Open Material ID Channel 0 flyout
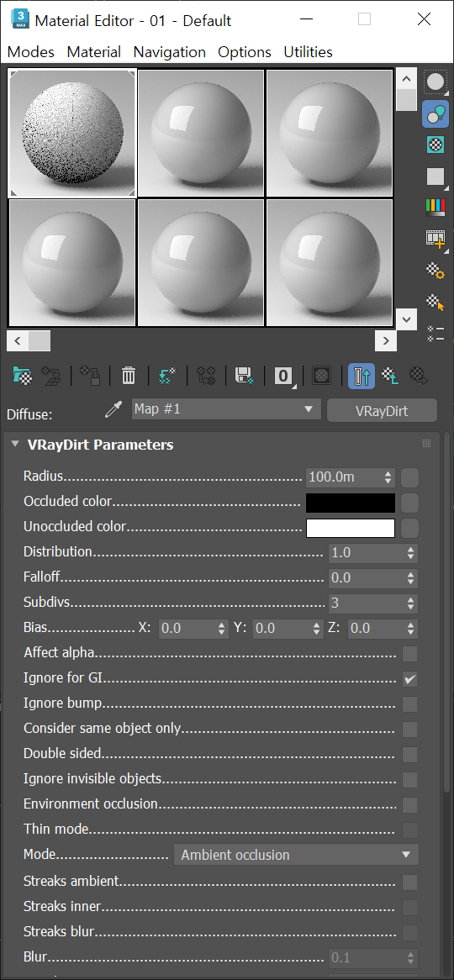Screen dimensions: 454x980 (284, 376)
